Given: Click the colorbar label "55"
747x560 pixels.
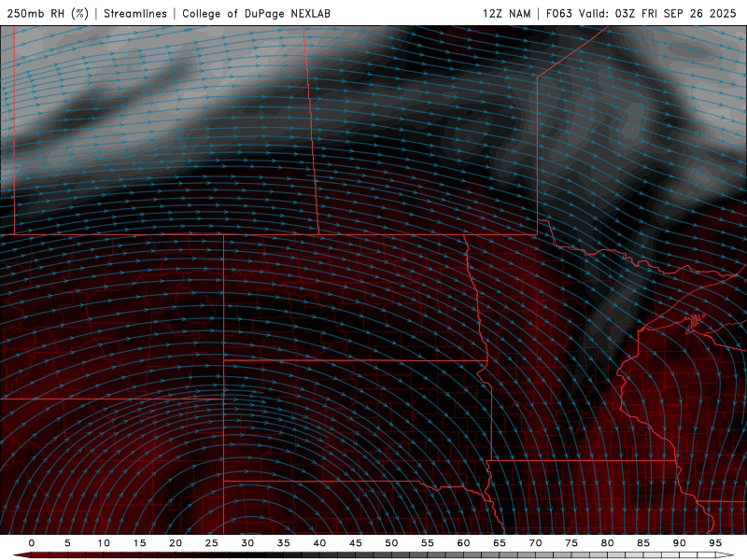Looking at the screenshot, I should point(428,543).
